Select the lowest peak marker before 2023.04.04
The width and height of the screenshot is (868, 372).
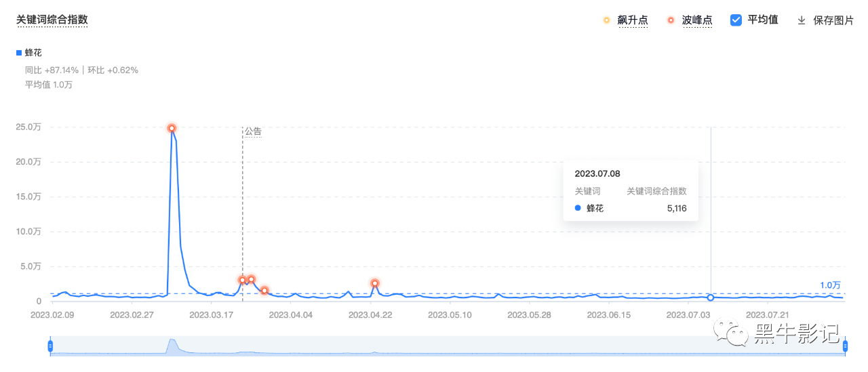pos(264,290)
